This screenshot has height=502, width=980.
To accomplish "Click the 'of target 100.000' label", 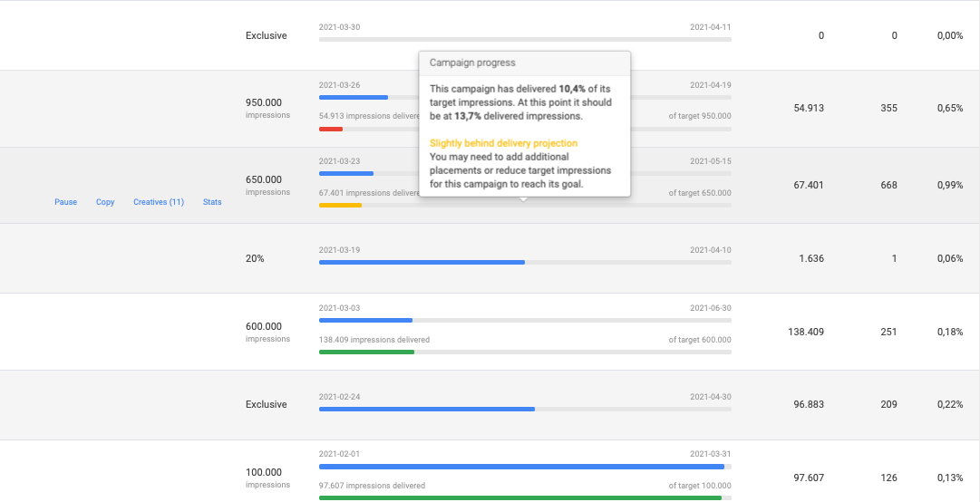I will coord(699,486).
